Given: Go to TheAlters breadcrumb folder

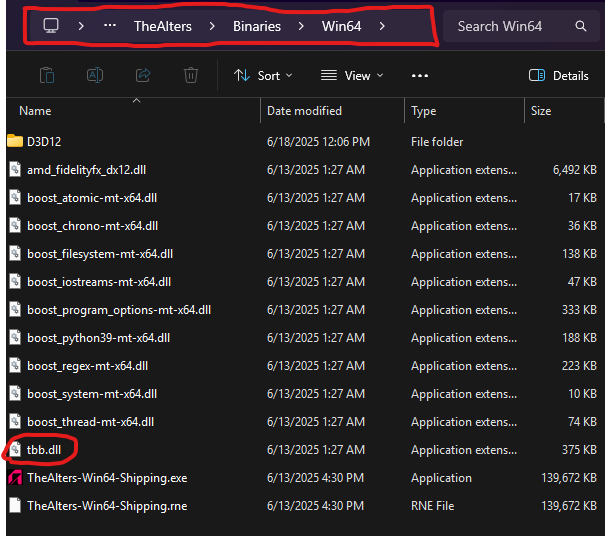Looking at the screenshot, I should coord(162,26).
